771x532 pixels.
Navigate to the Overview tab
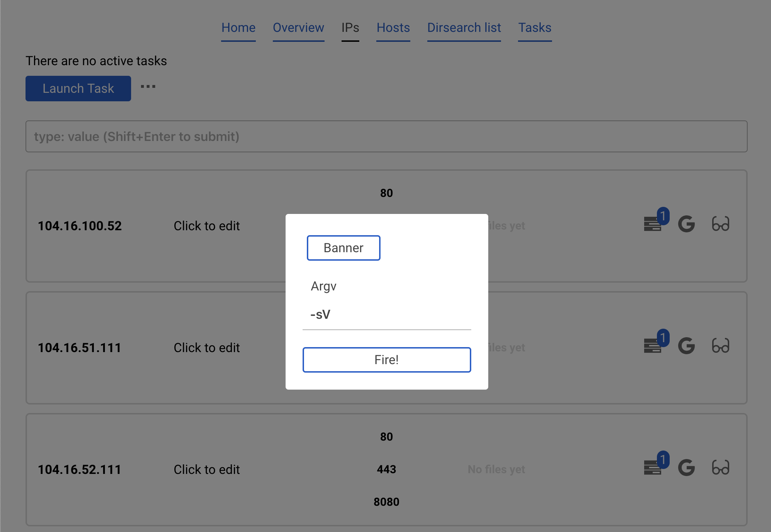pos(298,28)
